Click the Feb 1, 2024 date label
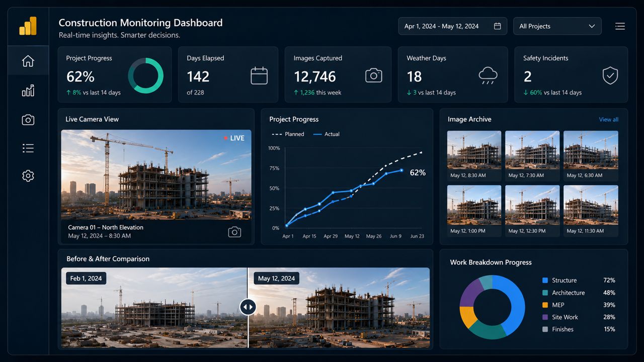 pyautogui.click(x=86, y=279)
